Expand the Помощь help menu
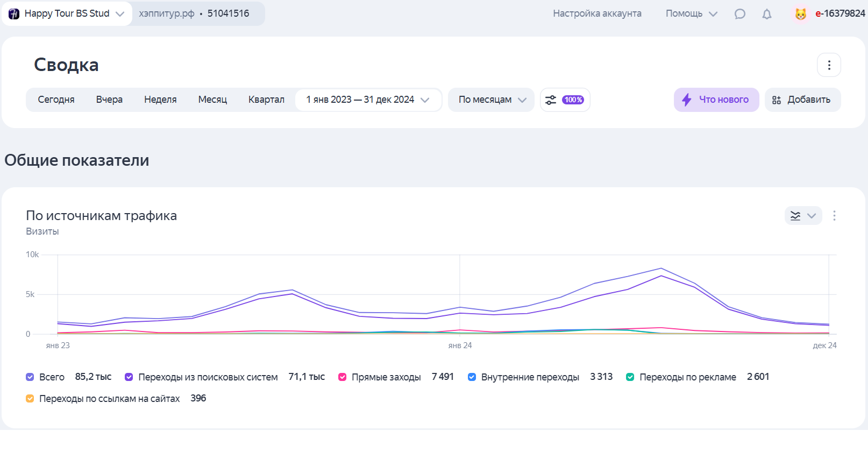 pos(691,14)
